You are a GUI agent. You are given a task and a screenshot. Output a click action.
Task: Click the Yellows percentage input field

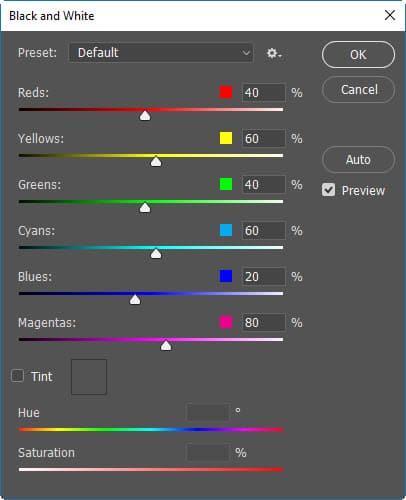[264, 138]
